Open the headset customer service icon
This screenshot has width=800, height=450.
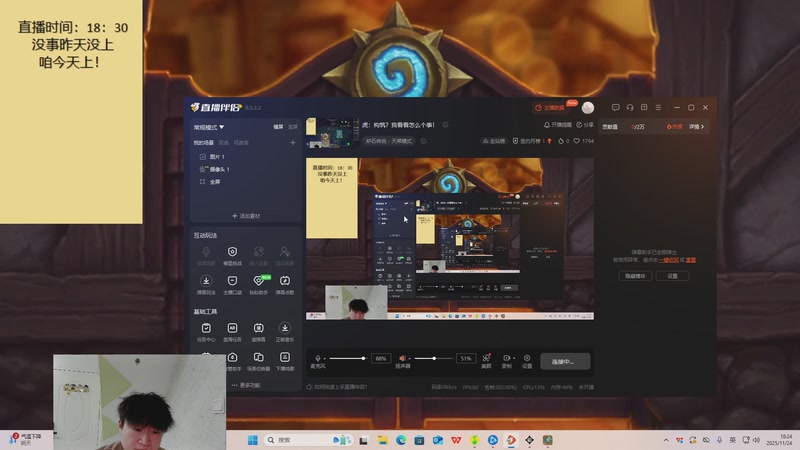[630, 108]
